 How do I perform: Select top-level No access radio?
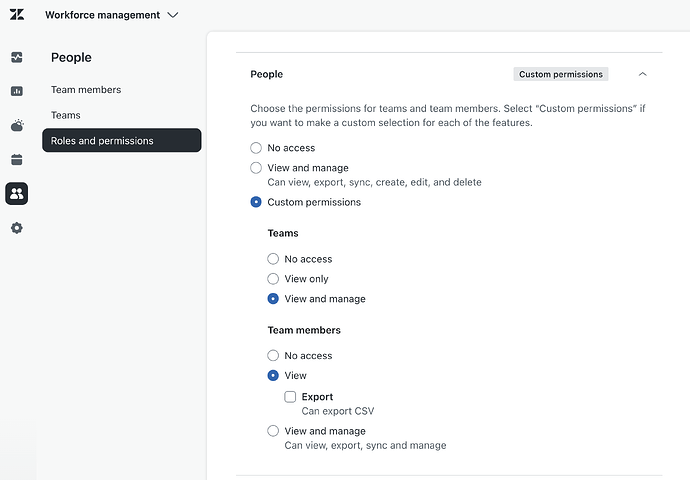(x=256, y=148)
